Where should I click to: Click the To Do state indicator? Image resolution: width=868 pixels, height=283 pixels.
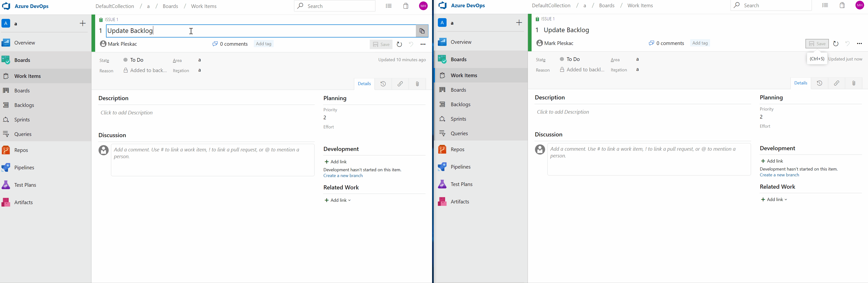[x=132, y=59]
